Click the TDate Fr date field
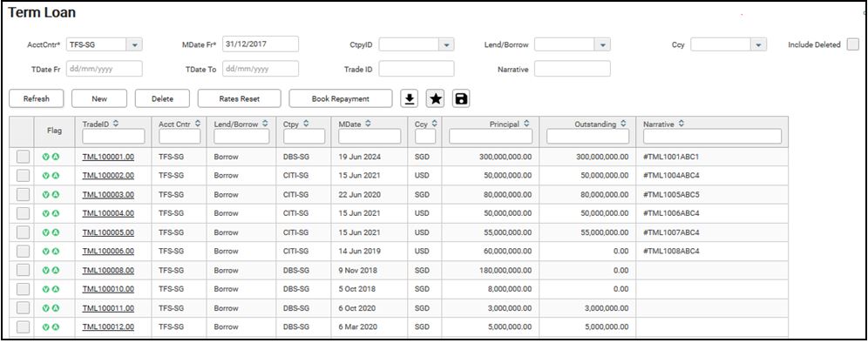868x343 pixels. pyautogui.click(x=104, y=69)
